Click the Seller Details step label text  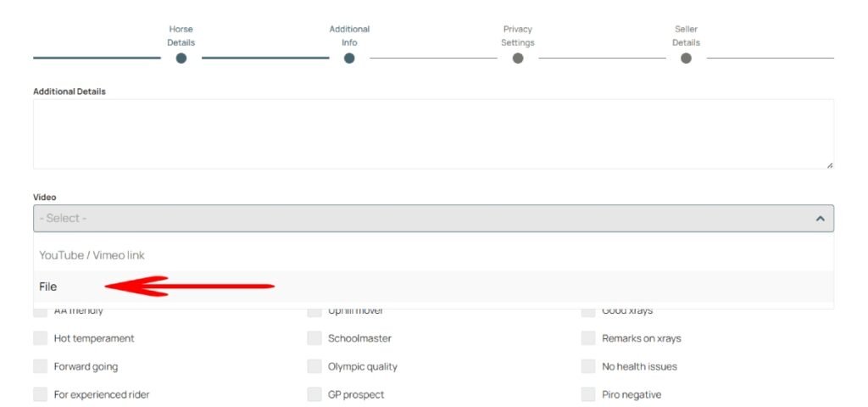pyautogui.click(x=686, y=36)
